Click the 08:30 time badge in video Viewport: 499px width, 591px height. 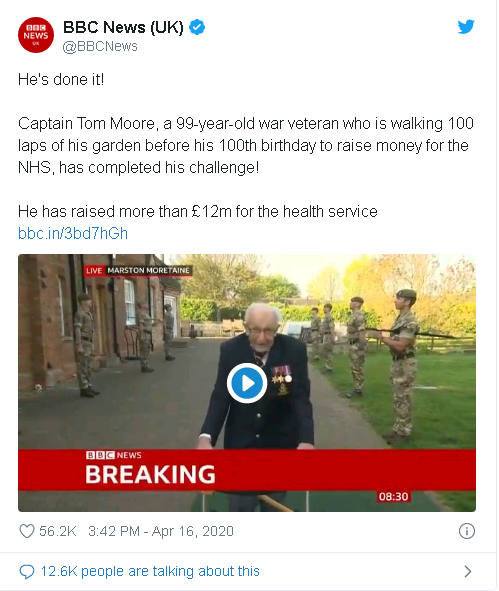393,496
